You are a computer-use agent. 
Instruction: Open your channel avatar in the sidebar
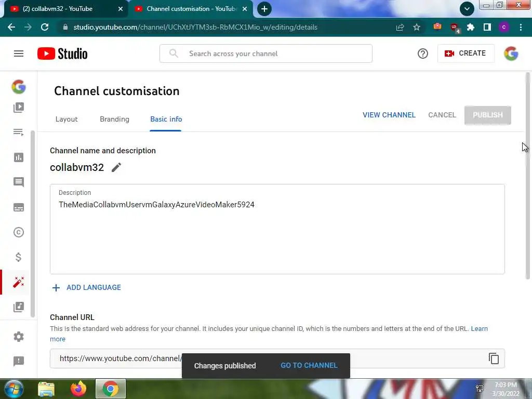[19, 87]
